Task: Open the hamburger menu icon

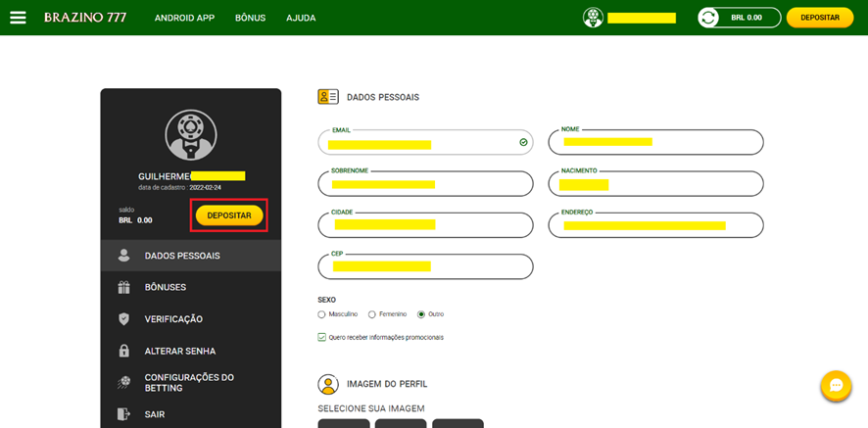Action: coord(18,18)
